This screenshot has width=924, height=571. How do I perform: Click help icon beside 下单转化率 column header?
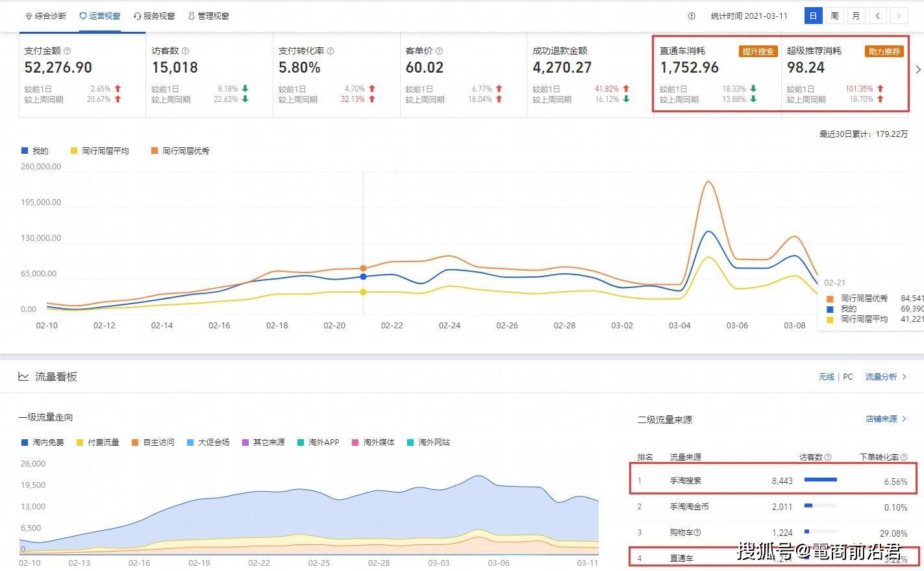coord(904,457)
